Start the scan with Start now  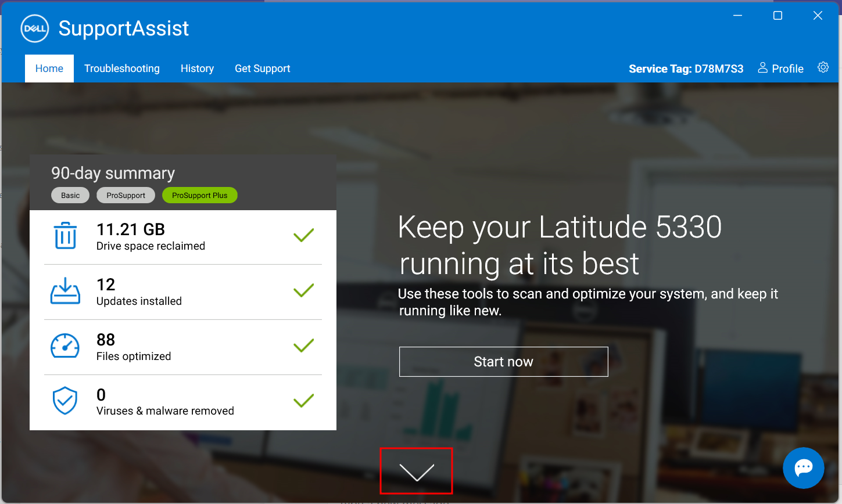tap(504, 362)
